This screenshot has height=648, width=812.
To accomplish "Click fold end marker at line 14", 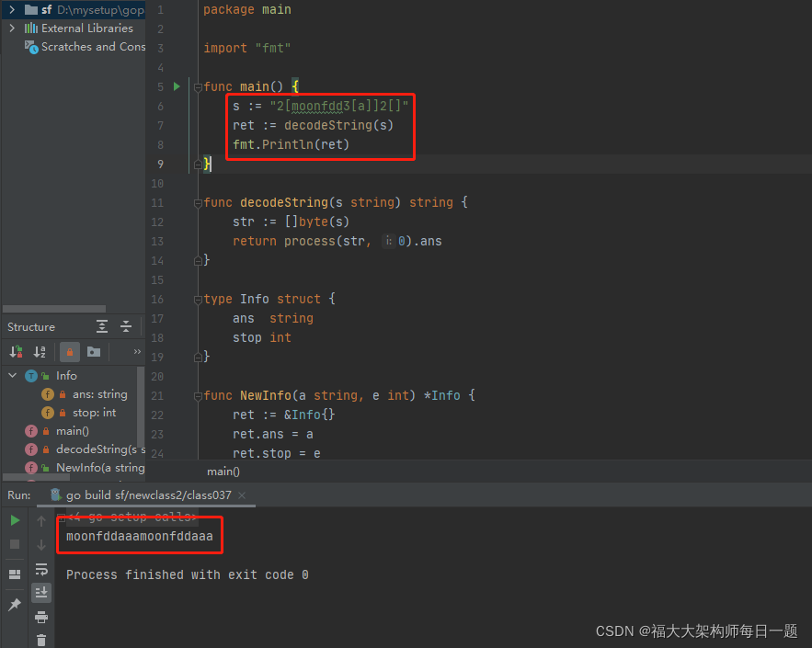I will (198, 261).
